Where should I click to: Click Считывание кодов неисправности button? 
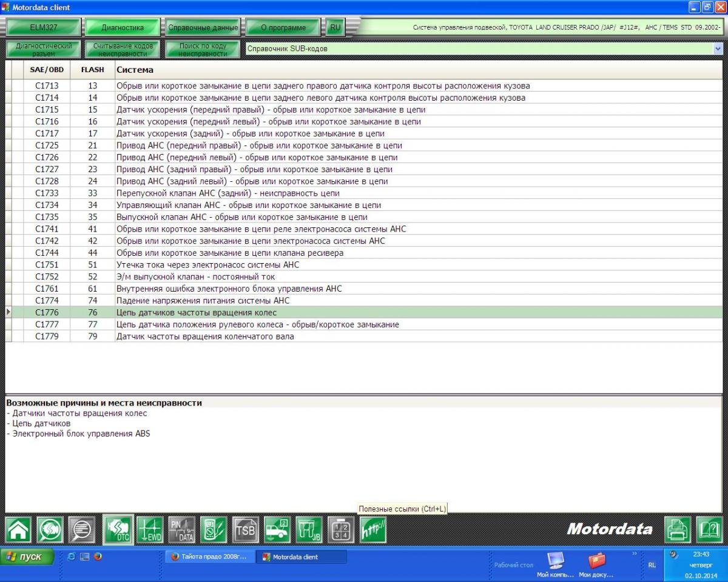tap(123, 50)
